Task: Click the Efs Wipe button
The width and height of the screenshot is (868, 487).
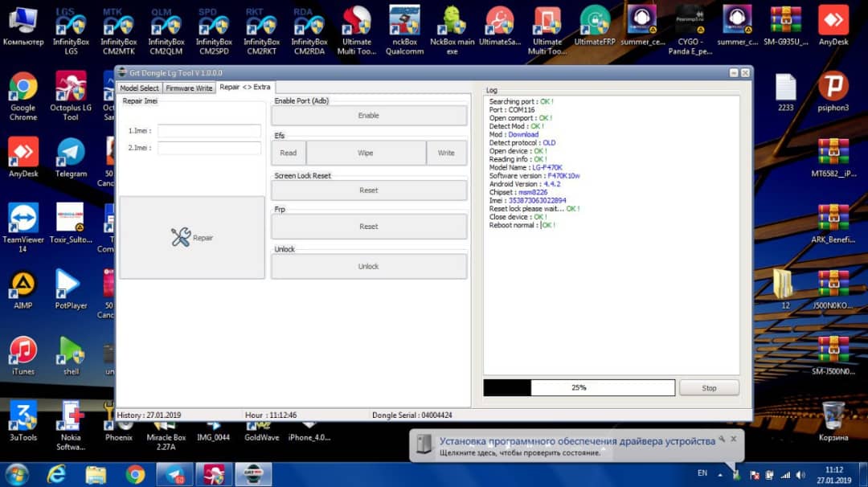Action: click(366, 153)
